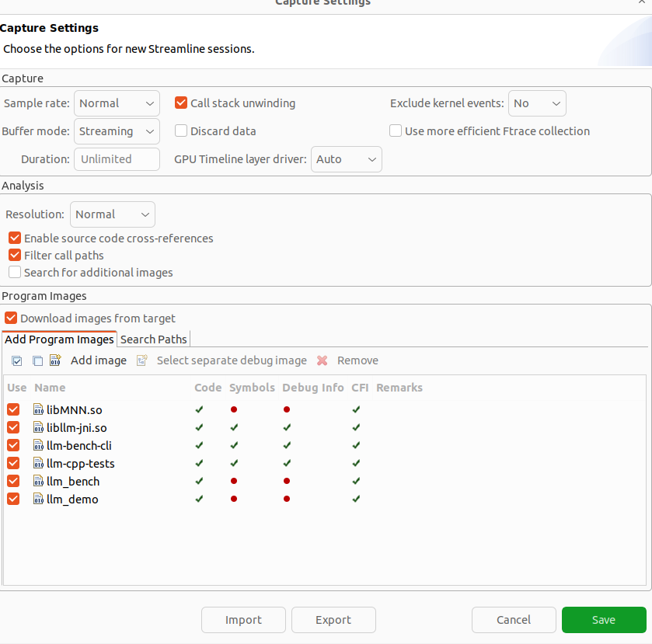This screenshot has width=652, height=644.
Task: Click llm_demo red Debug Info dot
Action: (x=287, y=499)
